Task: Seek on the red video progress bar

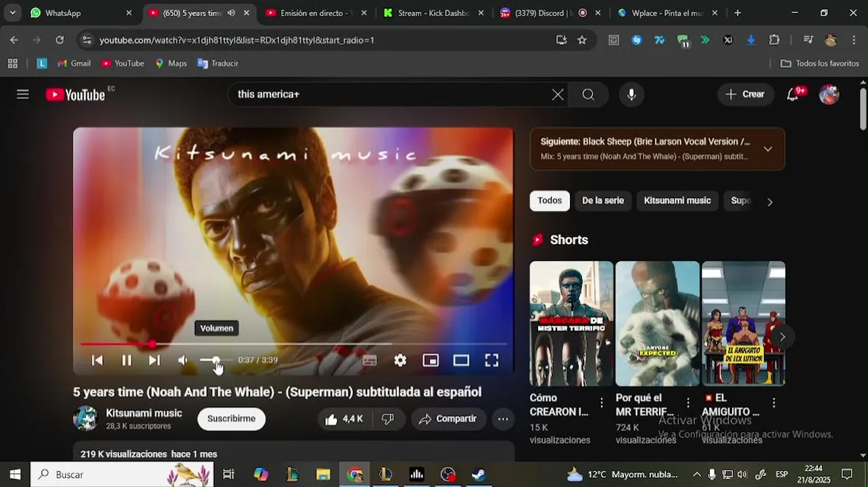Action: click(x=293, y=344)
